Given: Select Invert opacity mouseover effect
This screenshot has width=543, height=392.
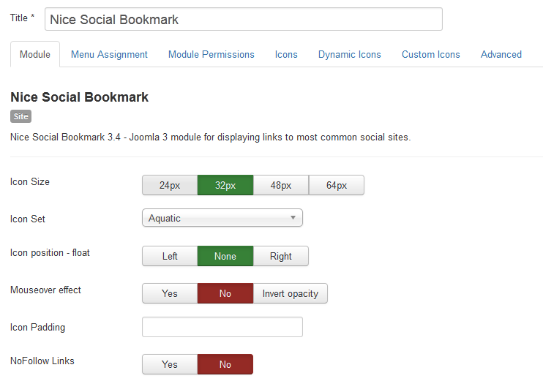Looking at the screenshot, I should 290,293.
